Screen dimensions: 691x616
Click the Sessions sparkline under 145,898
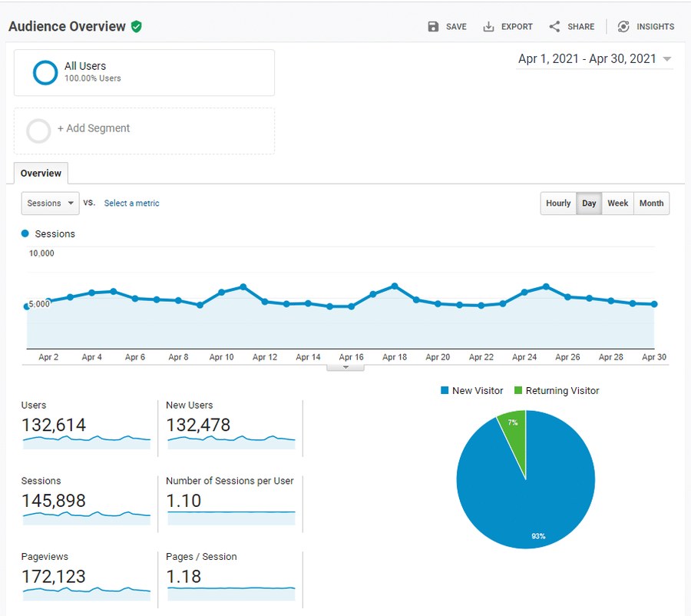point(87,518)
